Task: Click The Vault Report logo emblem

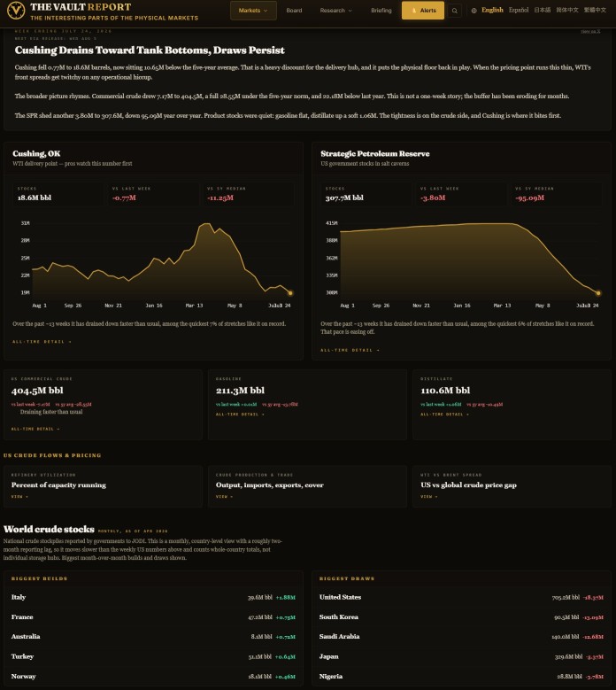Action: (16, 10)
